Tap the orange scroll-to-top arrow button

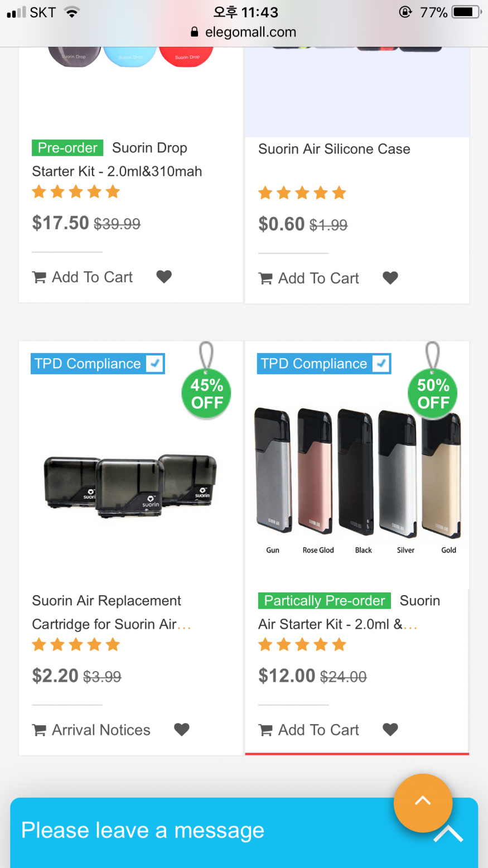[x=423, y=802]
